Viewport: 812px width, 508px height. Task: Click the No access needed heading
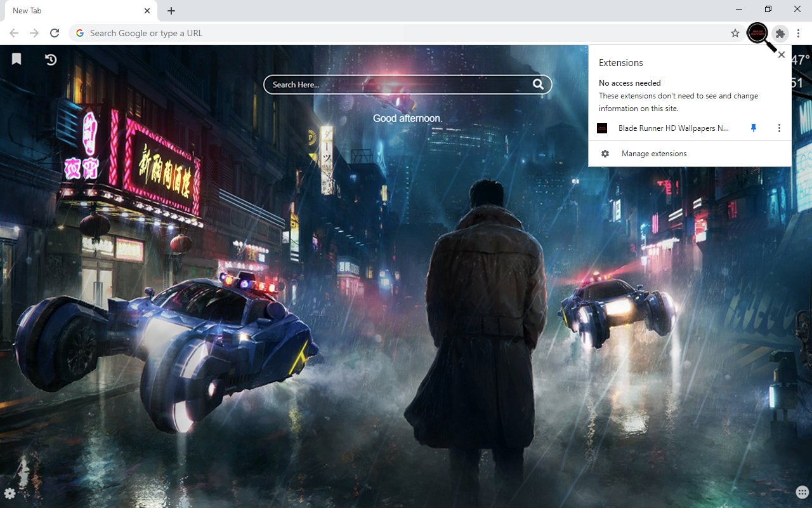630,83
